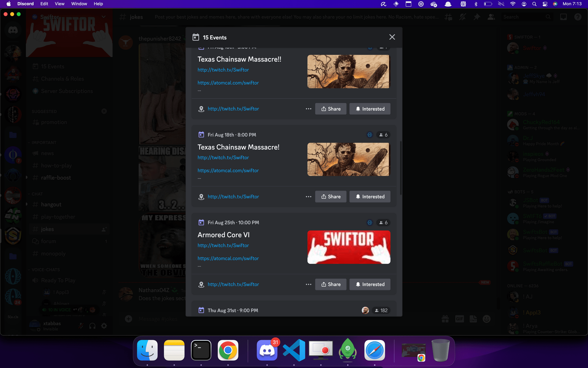Open pinned messages icon
This screenshot has height=368, width=588.
click(x=477, y=17)
